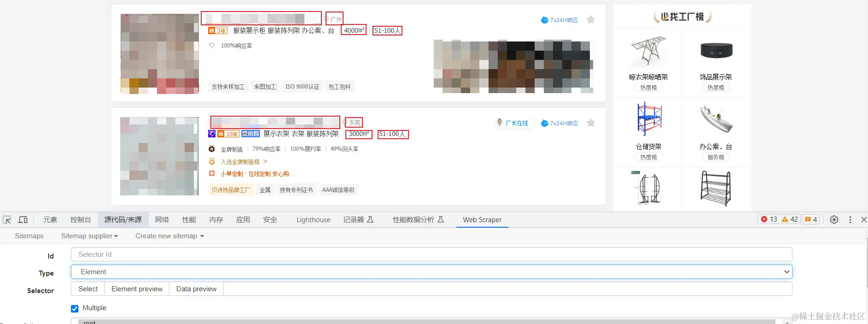Open the 内存 tab
Viewport: 868px width, 324px height.
[x=216, y=220]
